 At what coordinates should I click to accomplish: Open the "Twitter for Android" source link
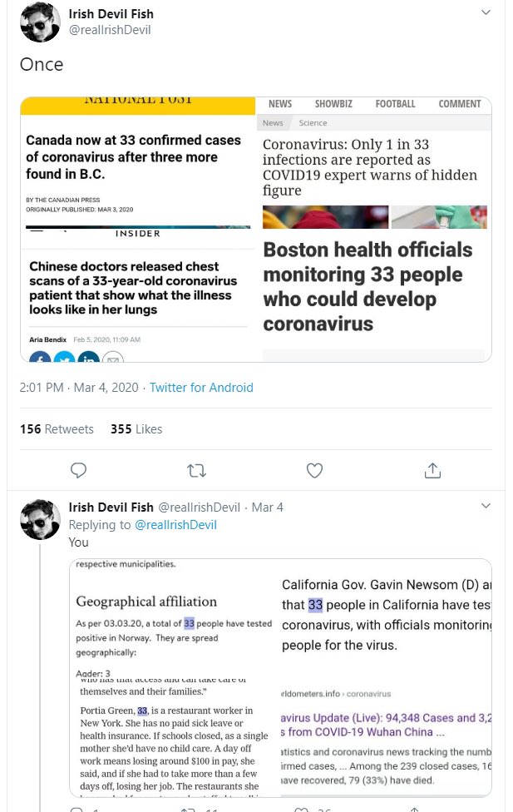(x=200, y=388)
